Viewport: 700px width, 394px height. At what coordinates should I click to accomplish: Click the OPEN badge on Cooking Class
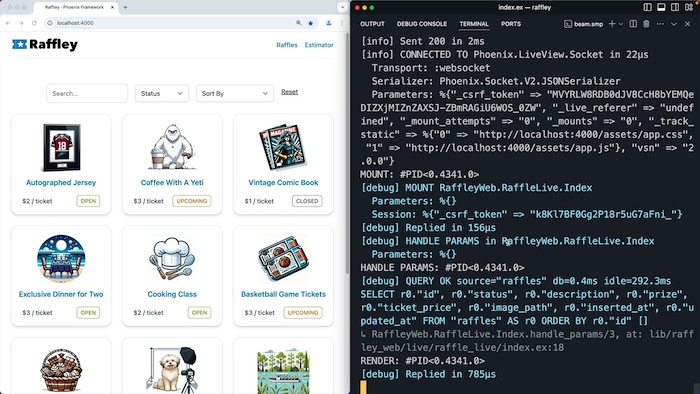pyautogui.click(x=199, y=312)
